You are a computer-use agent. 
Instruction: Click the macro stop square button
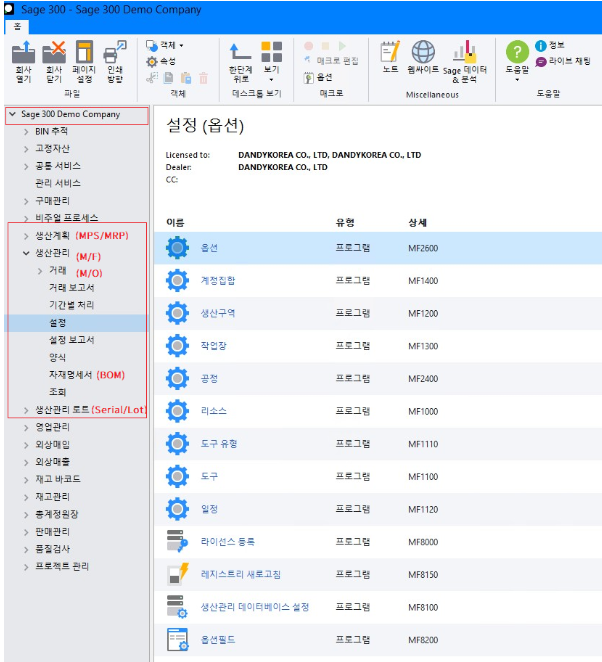(325, 46)
